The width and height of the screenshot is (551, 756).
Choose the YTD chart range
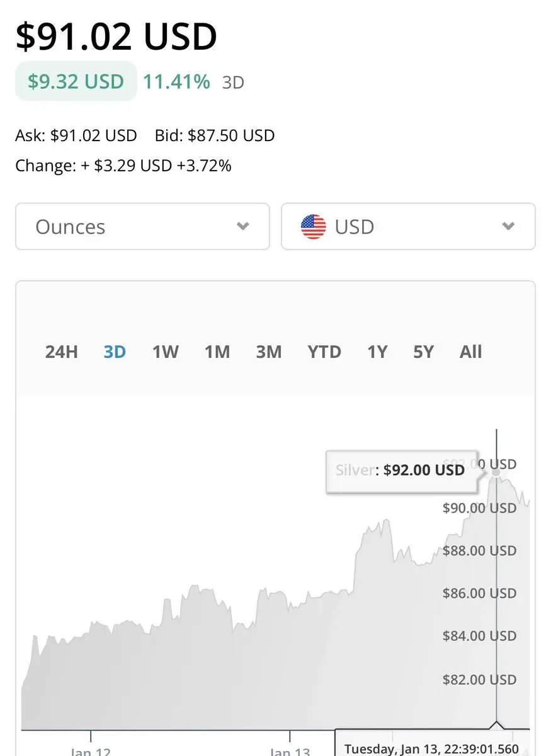click(x=324, y=352)
